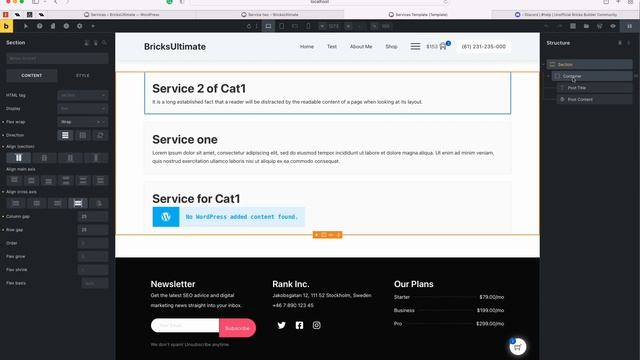Select first Align cross axis option
Image resolution: width=640 pixels, height=360 pixels.
point(16,203)
